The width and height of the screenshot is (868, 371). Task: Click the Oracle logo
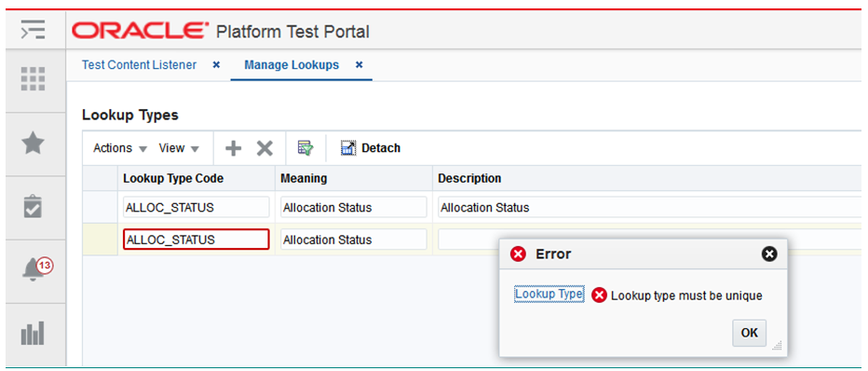pos(141,31)
